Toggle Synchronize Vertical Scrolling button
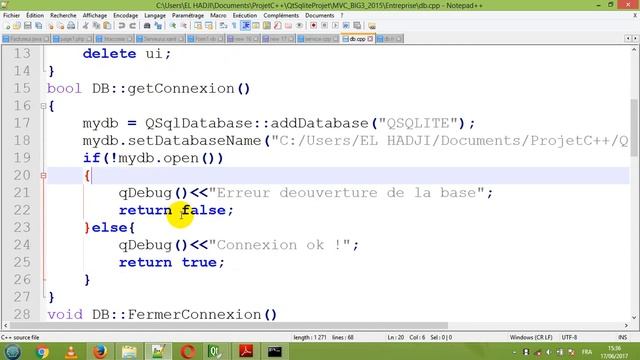The image size is (640, 360). click(x=198, y=26)
